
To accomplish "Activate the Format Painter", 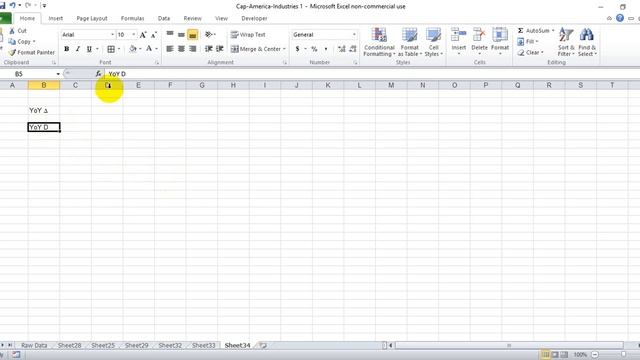I will tap(32, 52).
